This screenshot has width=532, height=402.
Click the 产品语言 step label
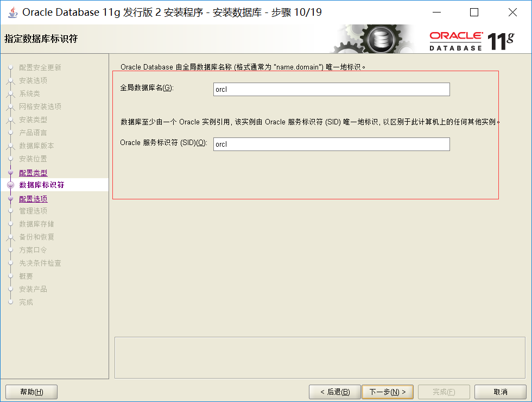(33, 133)
